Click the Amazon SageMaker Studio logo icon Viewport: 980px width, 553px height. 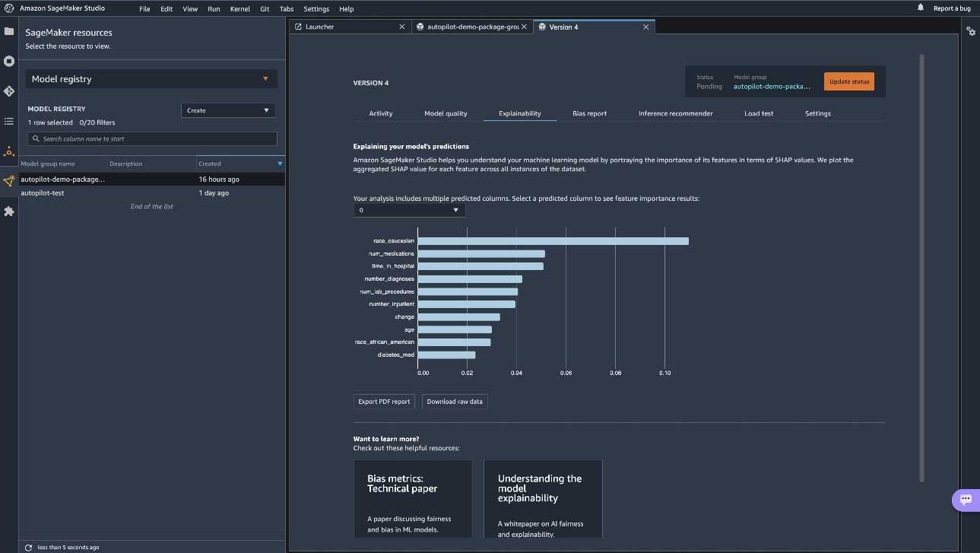9,8
